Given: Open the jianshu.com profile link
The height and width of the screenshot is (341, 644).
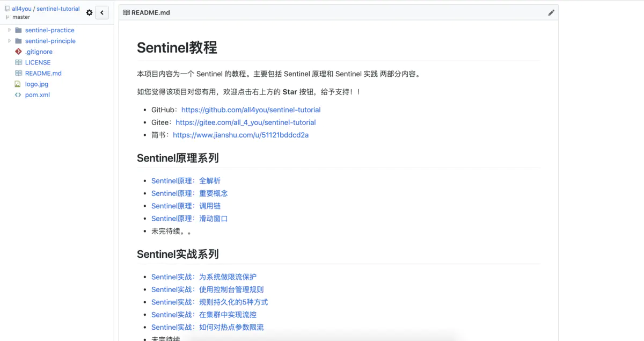Looking at the screenshot, I should 240,135.
